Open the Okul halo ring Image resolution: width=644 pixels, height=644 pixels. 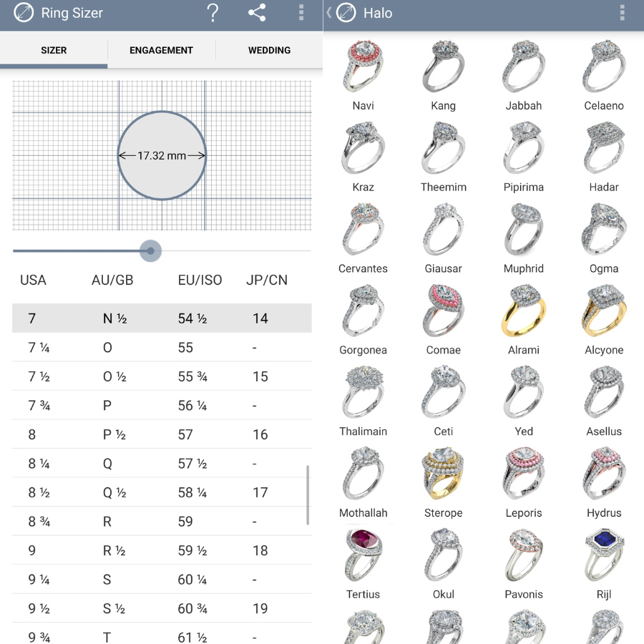pos(443,564)
